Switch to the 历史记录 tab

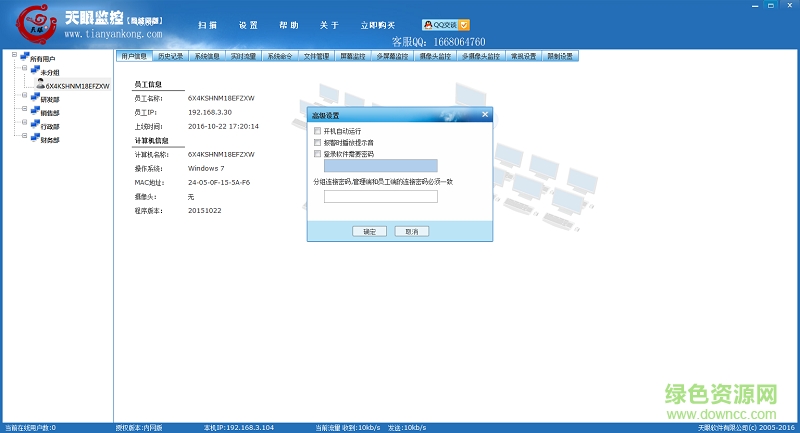click(x=170, y=56)
